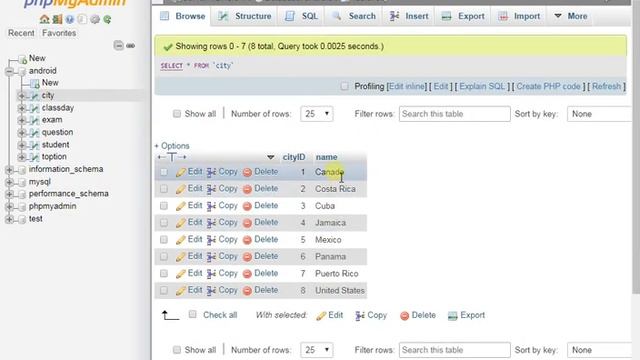Click Copy icon for Puerto Rico row
The image size is (640, 360).
tap(211, 274)
